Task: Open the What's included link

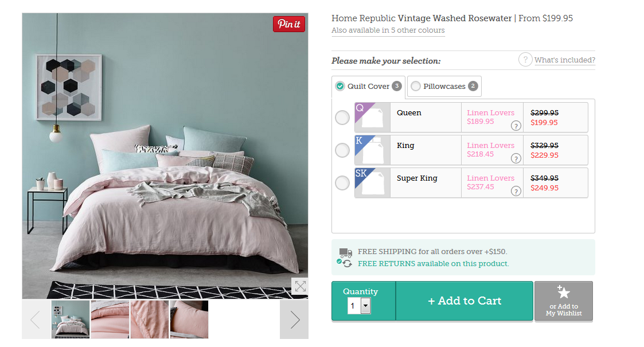Action: tap(564, 60)
